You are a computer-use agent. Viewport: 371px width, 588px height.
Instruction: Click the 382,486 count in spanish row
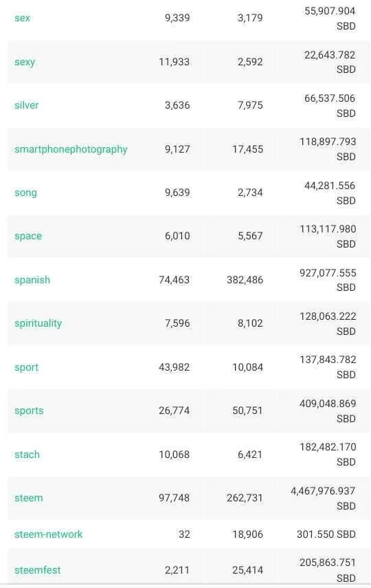pos(245,280)
